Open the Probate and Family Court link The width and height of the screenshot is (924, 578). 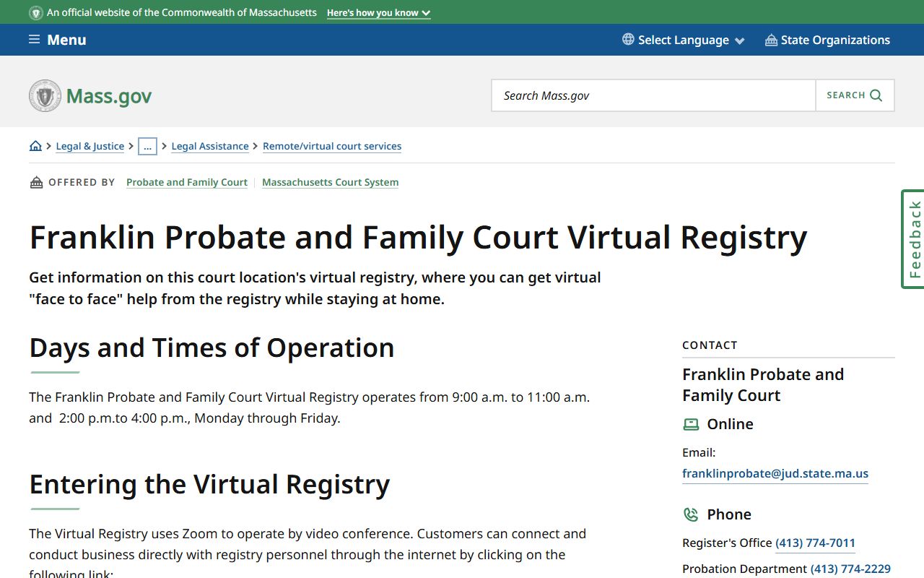(x=187, y=182)
